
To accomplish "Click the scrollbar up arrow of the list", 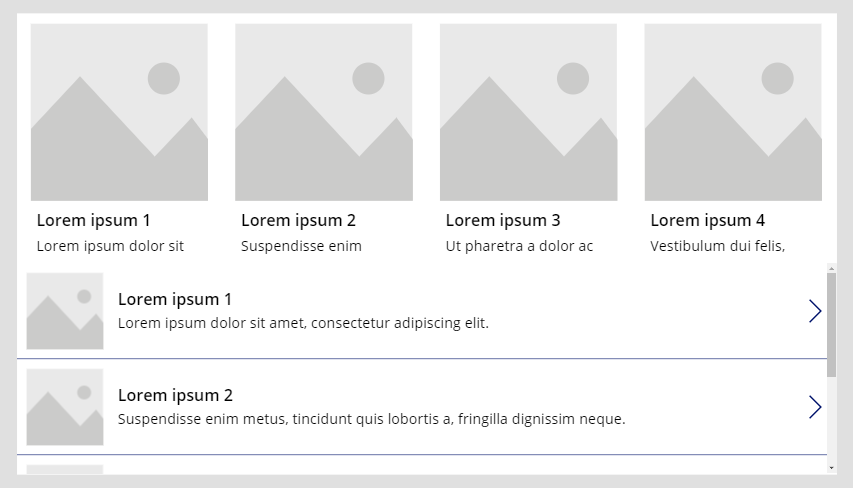I will click(832, 268).
